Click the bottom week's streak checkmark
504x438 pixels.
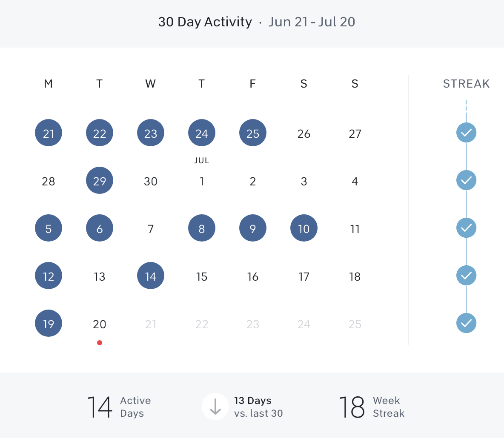[x=466, y=323]
